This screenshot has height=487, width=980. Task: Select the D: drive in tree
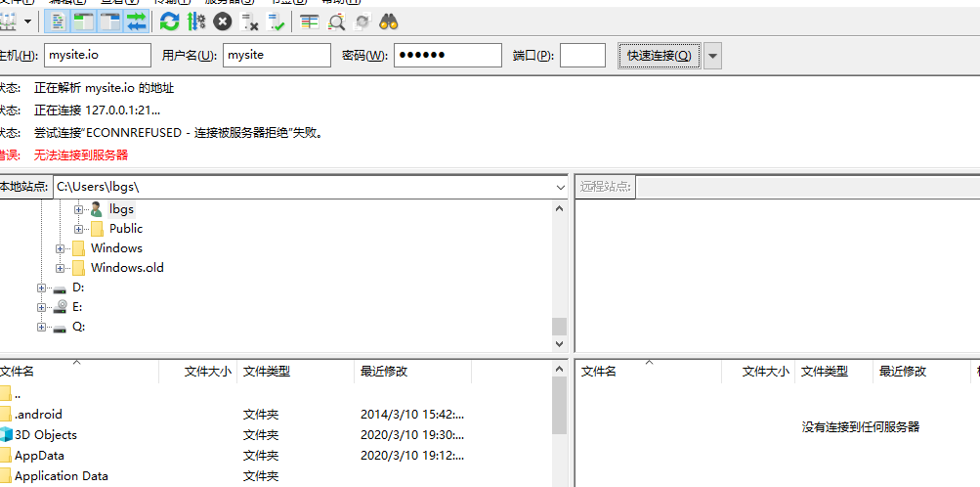[78, 288]
